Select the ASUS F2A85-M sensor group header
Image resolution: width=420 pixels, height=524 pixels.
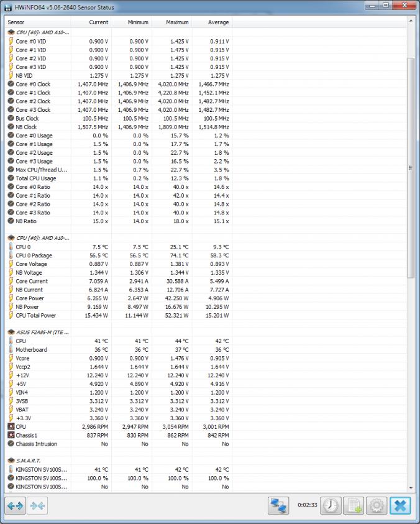(x=42, y=333)
